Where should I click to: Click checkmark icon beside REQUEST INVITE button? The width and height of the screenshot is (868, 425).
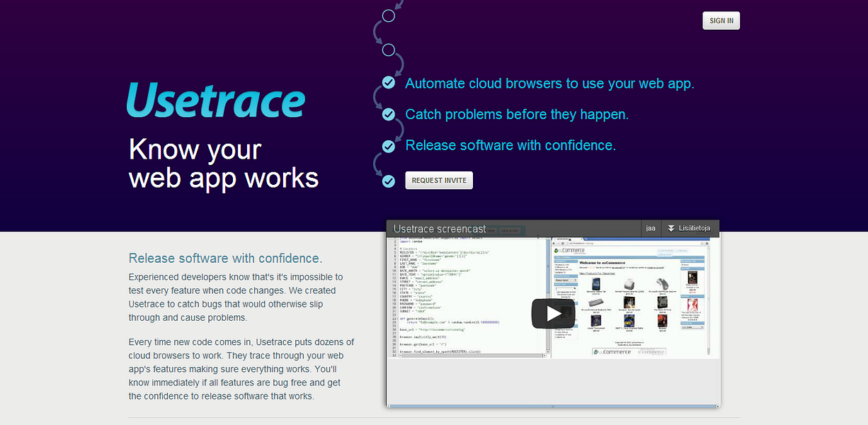(389, 181)
